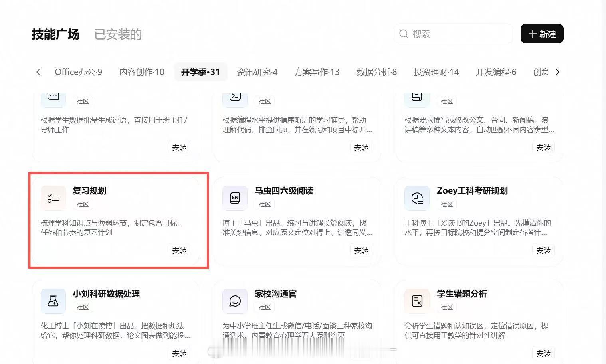Screen dimensions: 606x364
Task: Focus the 搜索 search field
Action: [x=453, y=34]
